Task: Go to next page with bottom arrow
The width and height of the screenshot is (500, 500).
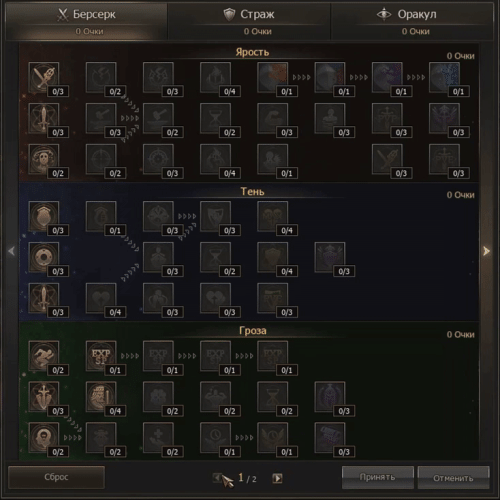Action: coord(277,478)
